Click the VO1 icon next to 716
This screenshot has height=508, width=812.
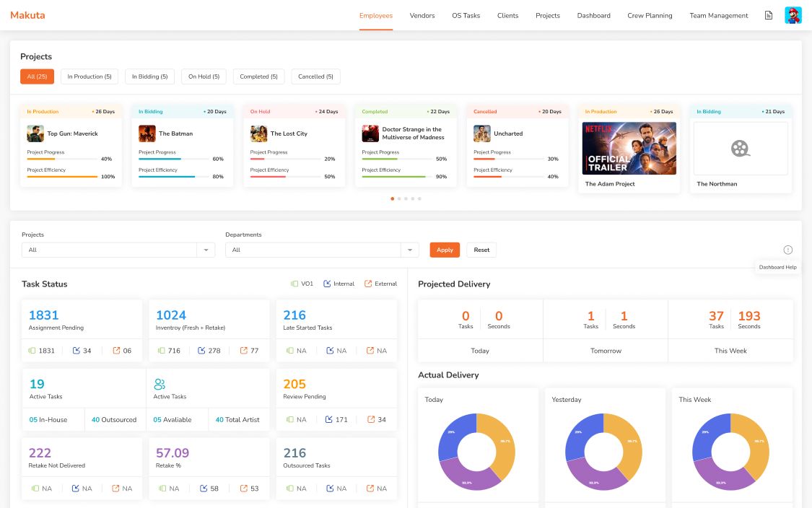162,351
